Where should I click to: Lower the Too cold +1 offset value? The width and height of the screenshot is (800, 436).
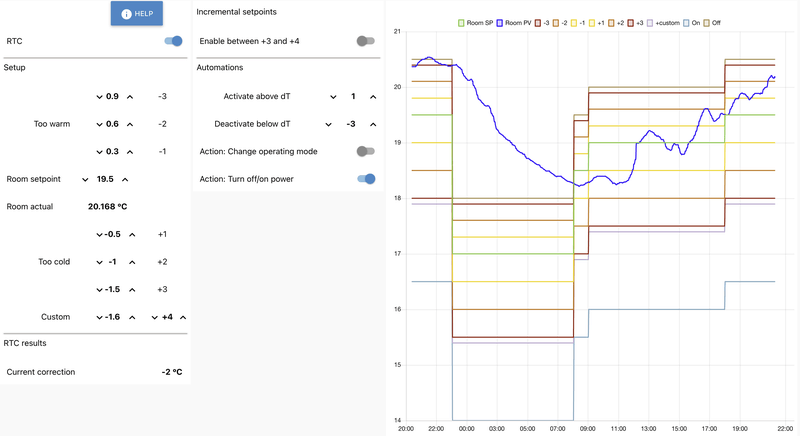(x=100, y=235)
